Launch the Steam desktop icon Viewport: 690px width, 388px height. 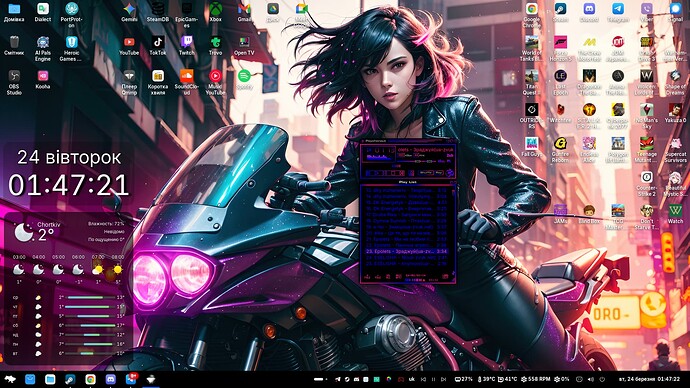560,12
